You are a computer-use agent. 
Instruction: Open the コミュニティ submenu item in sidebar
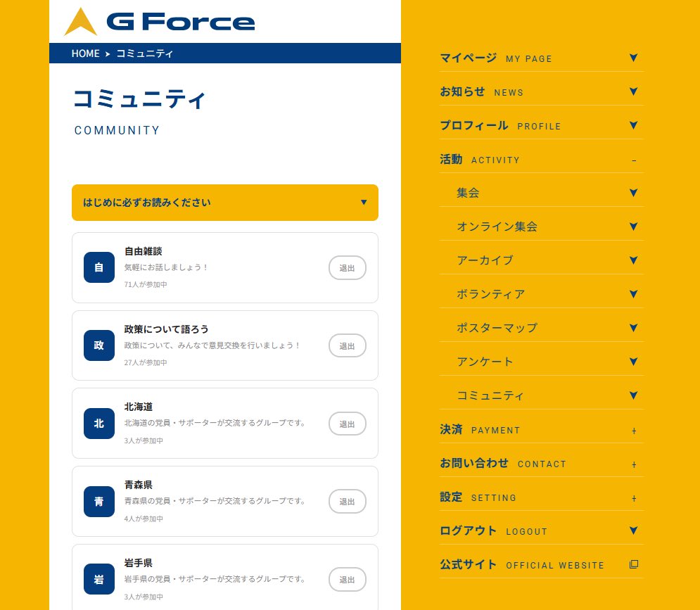[542, 395]
